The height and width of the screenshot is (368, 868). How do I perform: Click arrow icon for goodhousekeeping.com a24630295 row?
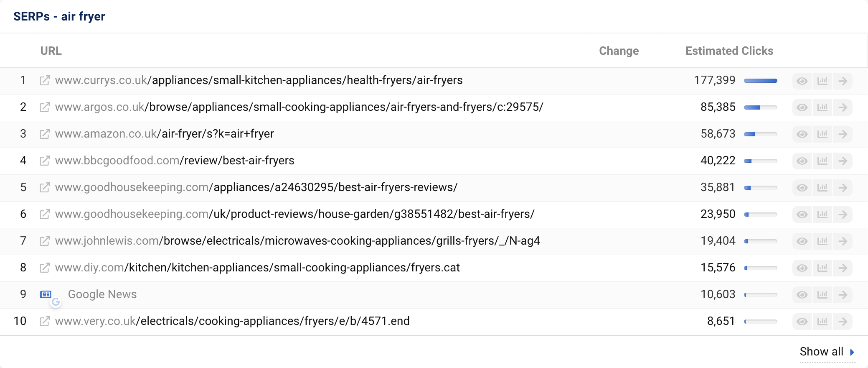click(843, 188)
